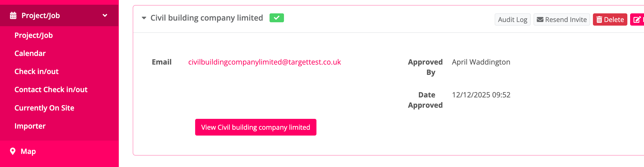Open Currently On Site view
The height and width of the screenshot is (167, 644).
click(44, 108)
